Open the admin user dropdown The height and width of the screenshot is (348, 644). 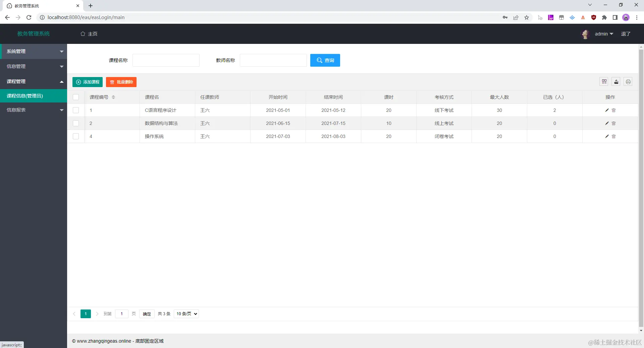click(604, 34)
